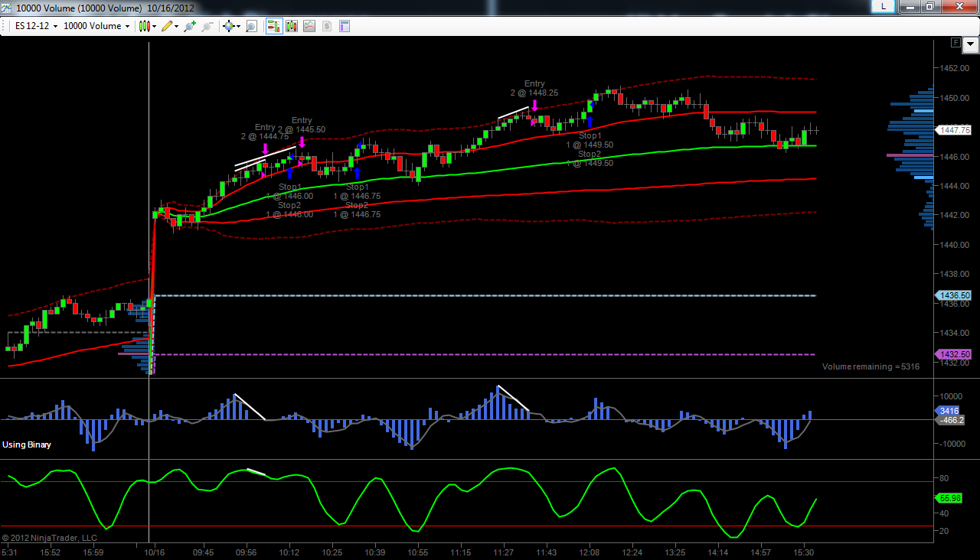Viewport: 980px width, 560px height.
Task: Click the grey -466.2 indicator value marker
Action: click(950, 420)
